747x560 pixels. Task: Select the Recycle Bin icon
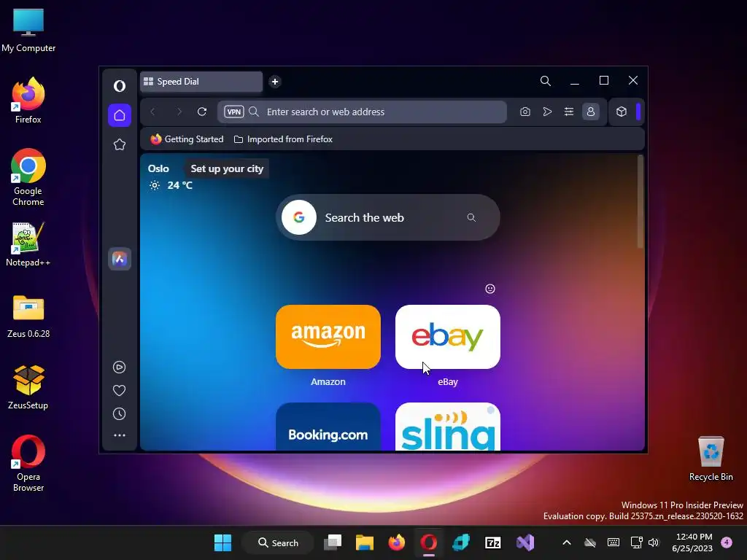[x=711, y=459]
